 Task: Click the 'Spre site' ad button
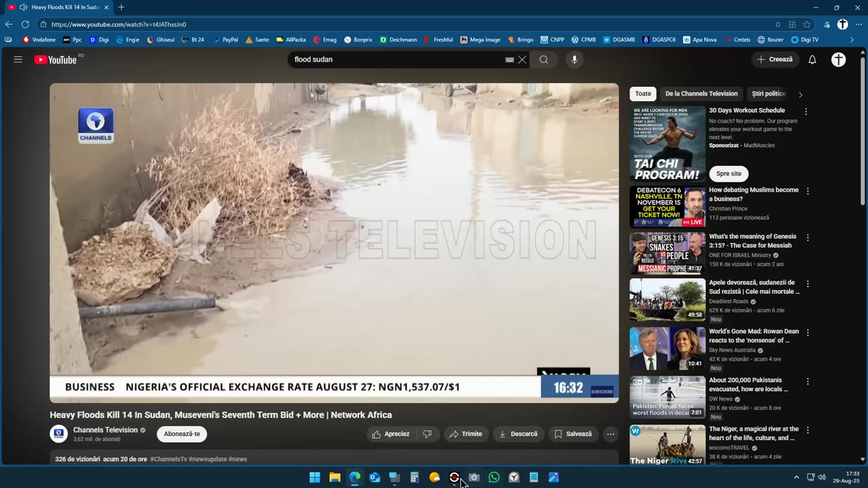[728, 174]
